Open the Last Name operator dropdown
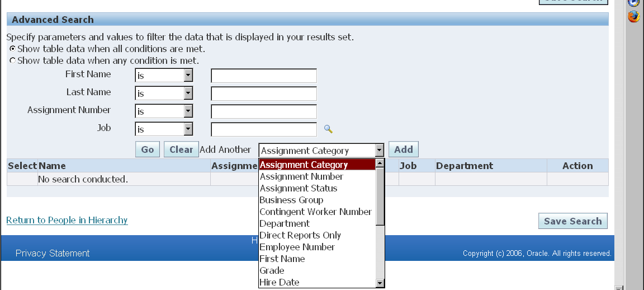644x290 pixels. click(x=188, y=93)
